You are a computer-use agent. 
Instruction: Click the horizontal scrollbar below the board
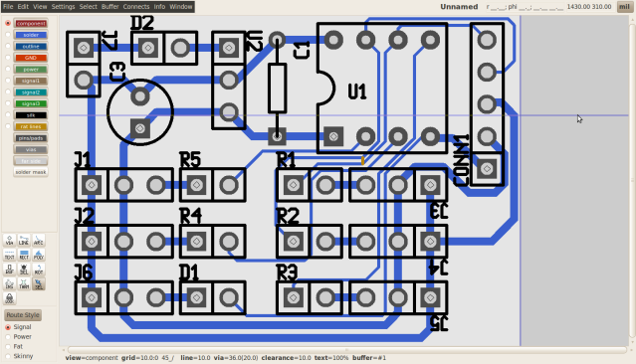pyautogui.click(x=346, y=350)
